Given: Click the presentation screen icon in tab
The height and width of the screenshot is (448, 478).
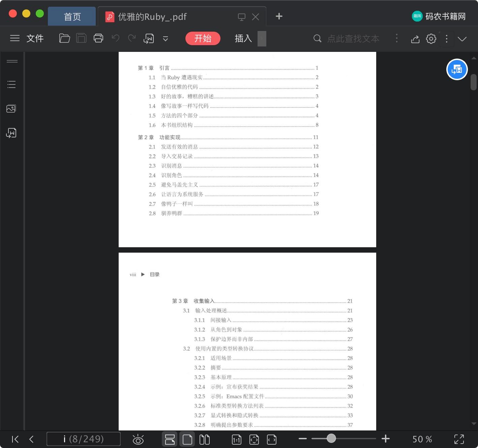Looking at the screenshot, I should tap(241, 17).
